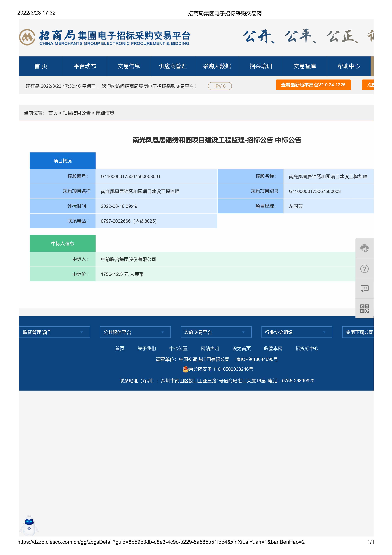The width and height of the screenshot is (392, 555).
Task: Open the question mark help icon
Action: (x=364, y=269)
